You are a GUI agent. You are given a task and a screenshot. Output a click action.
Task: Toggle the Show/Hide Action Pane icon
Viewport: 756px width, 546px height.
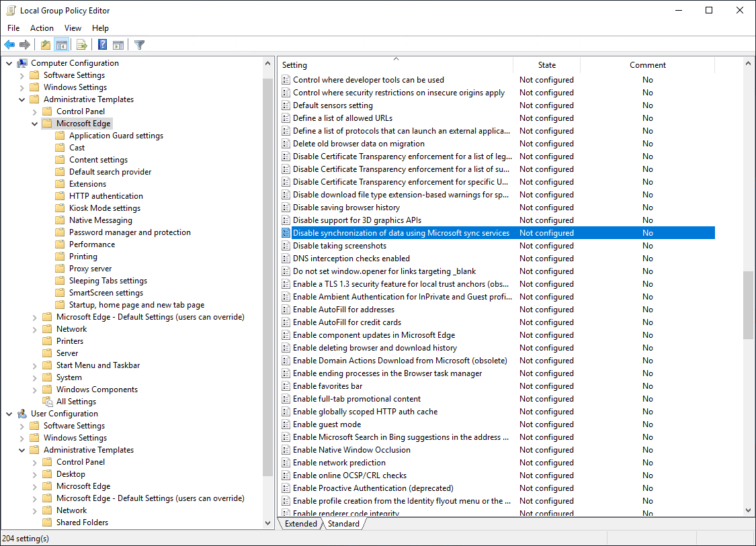[118, 44]
